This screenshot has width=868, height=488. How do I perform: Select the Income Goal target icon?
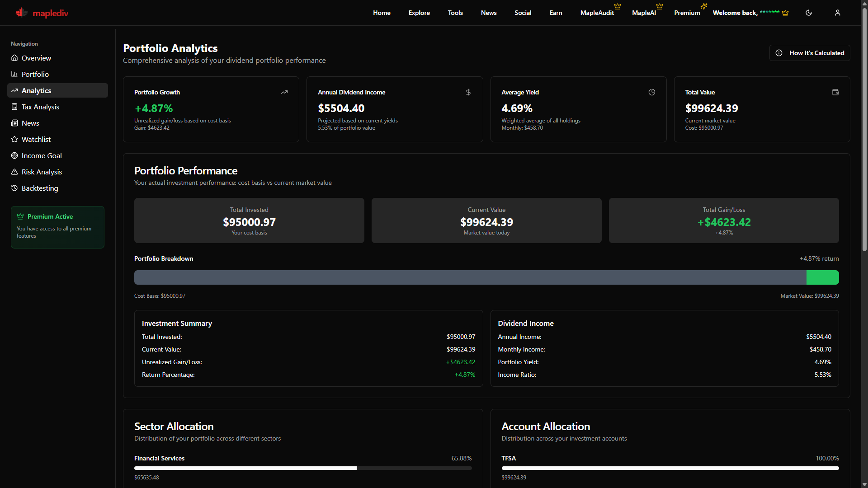click(14, 155)
